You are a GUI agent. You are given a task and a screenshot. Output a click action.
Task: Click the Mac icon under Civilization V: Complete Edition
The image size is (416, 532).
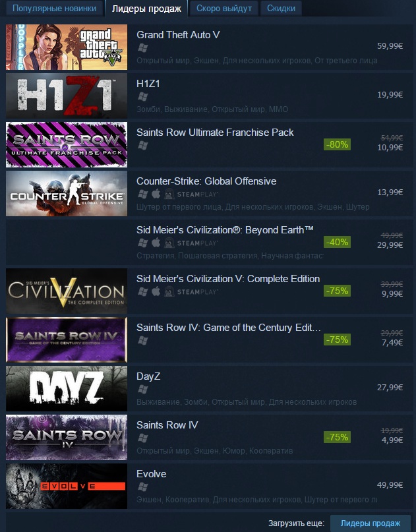pos(156,292)
